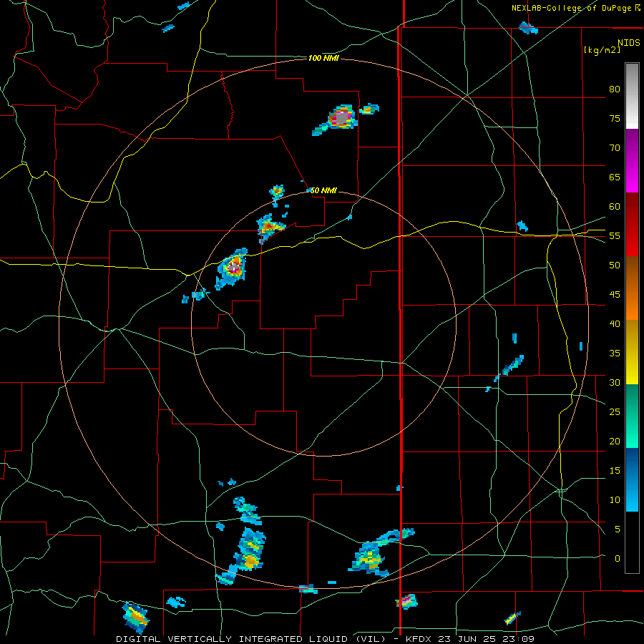Click the 70 value on the scale
Screen dimensions: 644x644
pos(615,148)
